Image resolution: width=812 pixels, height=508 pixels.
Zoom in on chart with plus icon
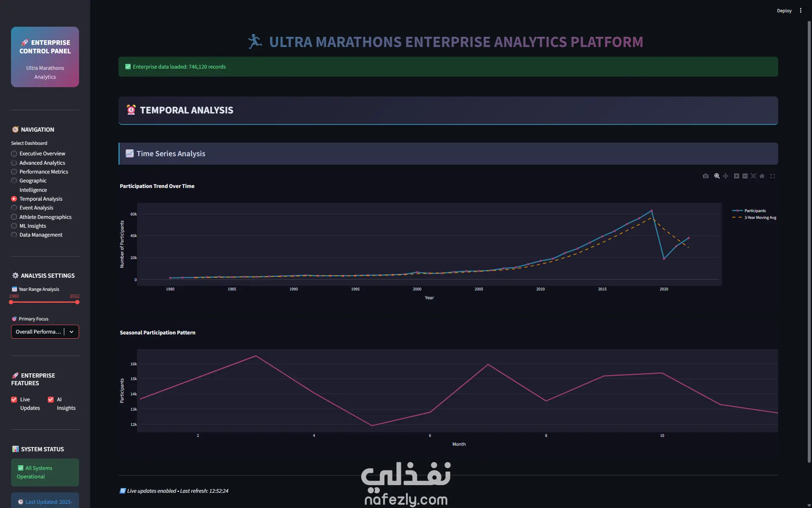click(736, 176)
